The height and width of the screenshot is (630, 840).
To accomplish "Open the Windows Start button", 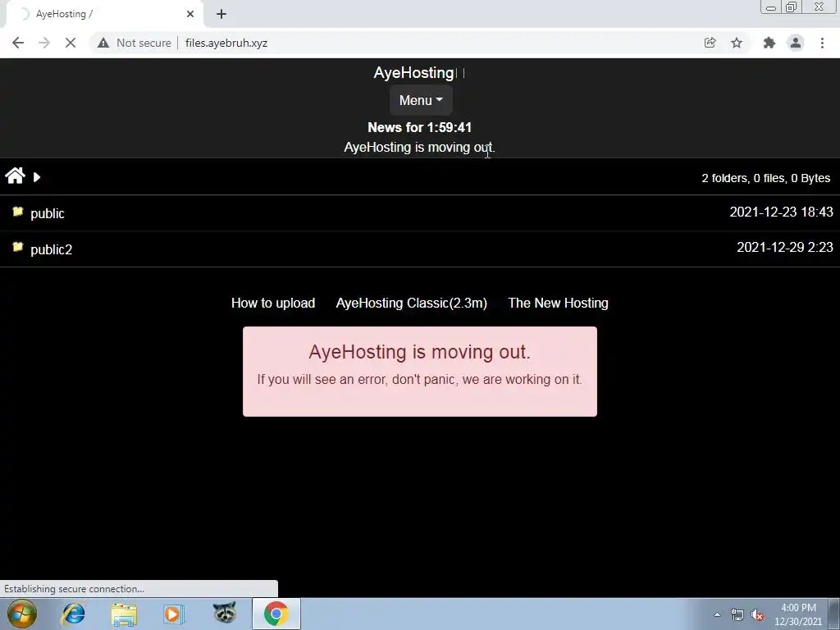I will pos(22,614).
